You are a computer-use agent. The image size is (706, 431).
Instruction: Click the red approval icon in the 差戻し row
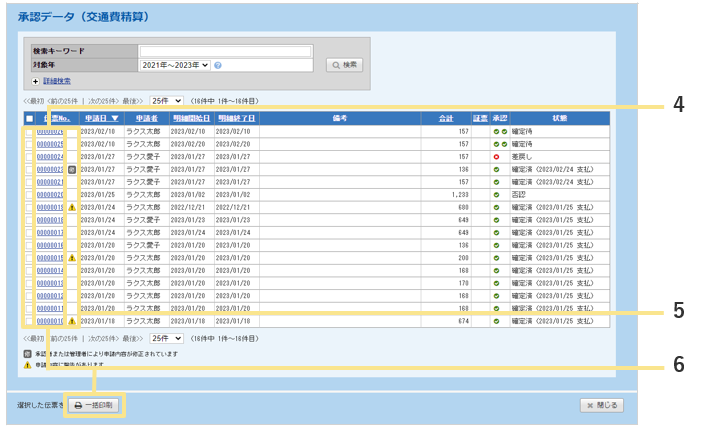click(496, 156)
